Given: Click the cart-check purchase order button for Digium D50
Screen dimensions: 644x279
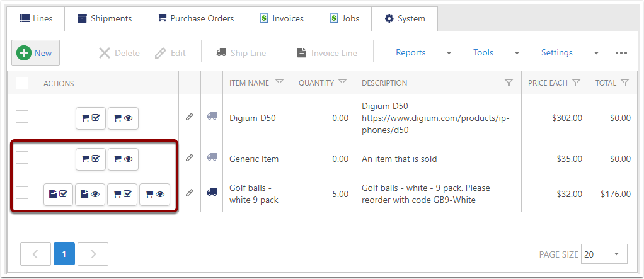Looking at the screenshot, I should pos(91,118).
